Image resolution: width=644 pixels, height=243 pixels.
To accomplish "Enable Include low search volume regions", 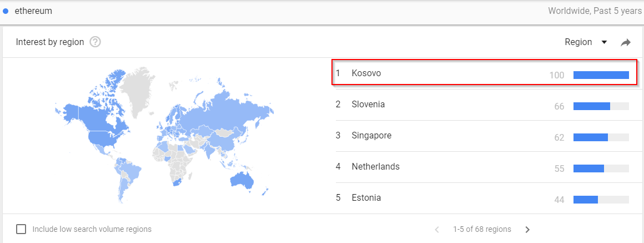I will coord(21,229).
